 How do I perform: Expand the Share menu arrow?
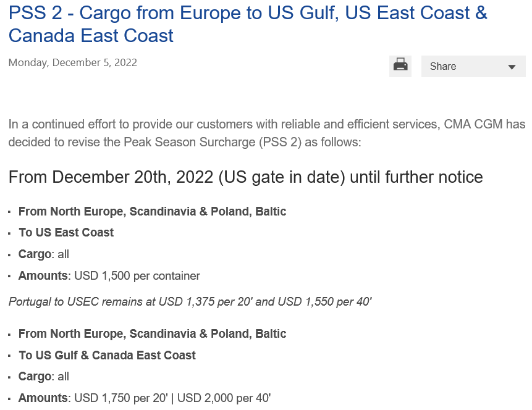pos(512,67)
